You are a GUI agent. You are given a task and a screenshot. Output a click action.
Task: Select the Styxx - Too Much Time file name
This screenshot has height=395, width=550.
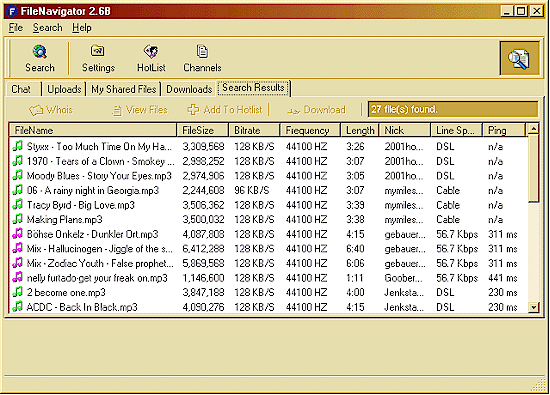(99, 146)
